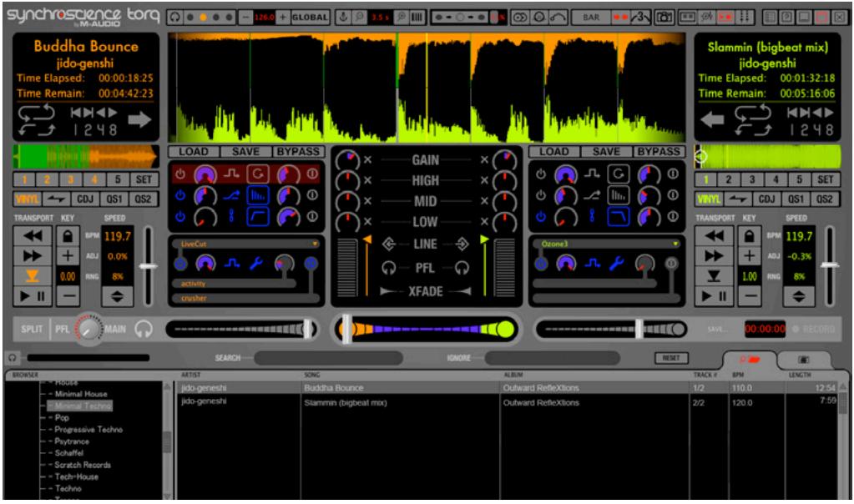Select left deck repeat effect icon

coord(258,174)
